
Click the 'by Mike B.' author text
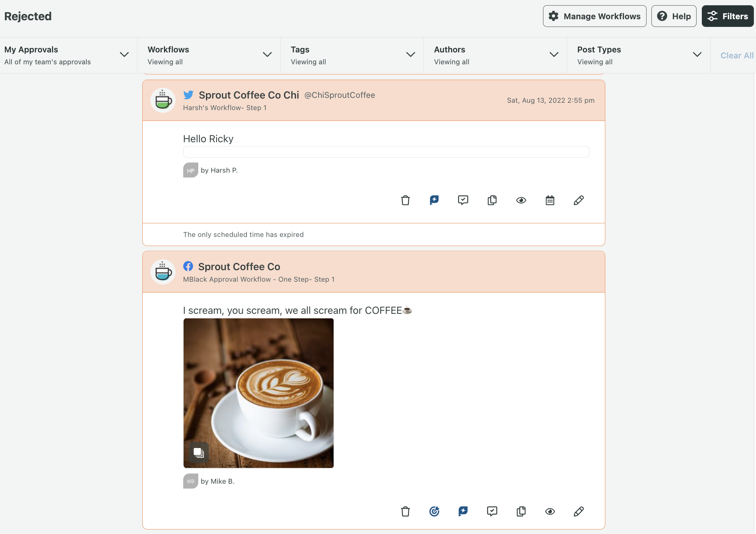point(217,481)
